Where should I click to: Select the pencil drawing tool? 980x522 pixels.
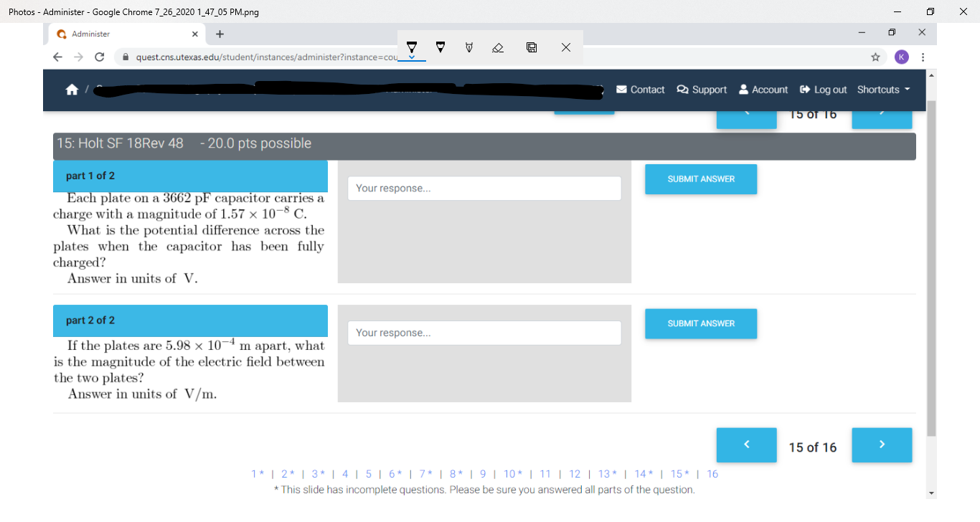tap(440, 47)
